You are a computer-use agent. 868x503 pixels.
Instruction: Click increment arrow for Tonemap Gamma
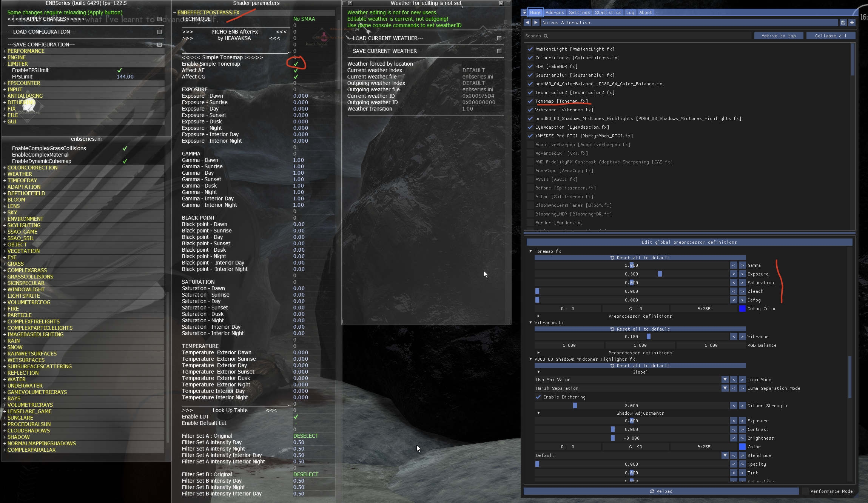click(742, 265)
